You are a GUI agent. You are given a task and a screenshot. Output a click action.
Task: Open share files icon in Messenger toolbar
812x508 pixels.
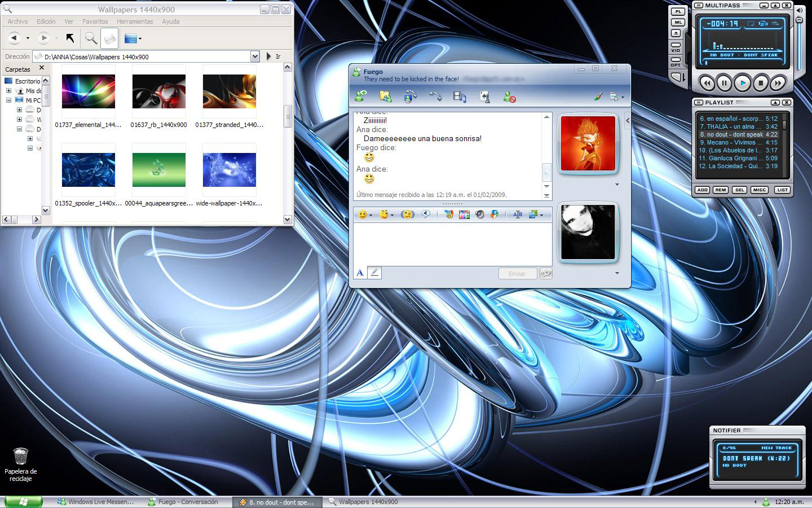click(x=386, y=97)
